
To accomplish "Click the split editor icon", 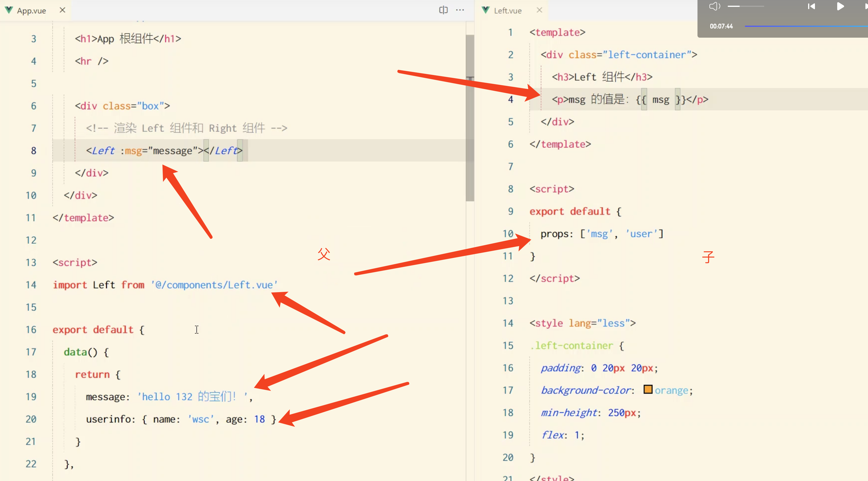I will point(443,10).
